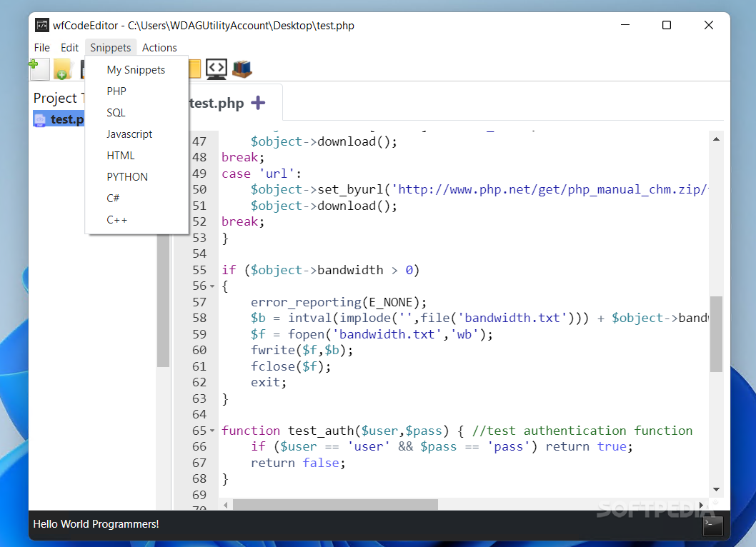Maximize the wfCodeEditor window
Image resolution: width=756 pixels, height=547 pixels.
tap(666, 25)
